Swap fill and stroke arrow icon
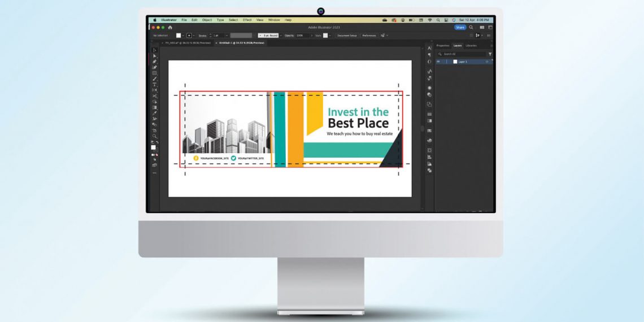Screen dimensions: 644x322 click(157, 142)
